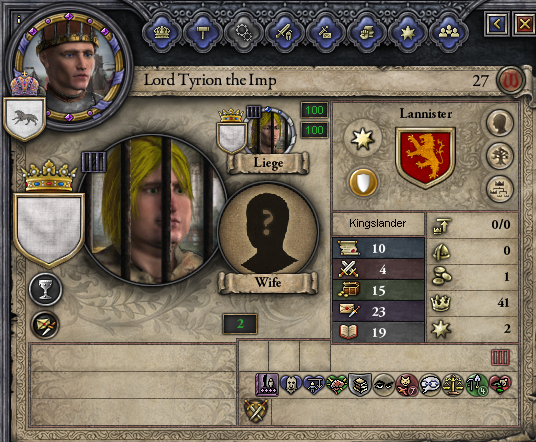Open the Intrigue dagger tab
Screen dimensions: 536x442
325,33
